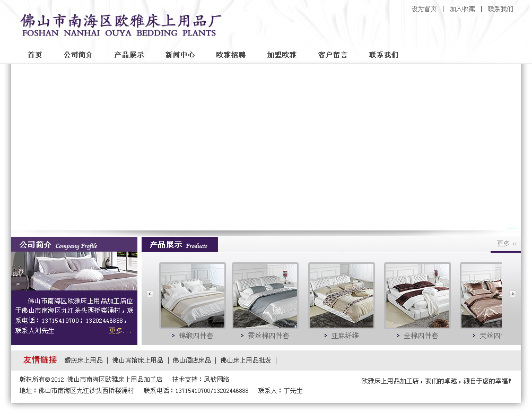Expand products list via 更多 link
532x412 pixels.
point(506,244)
